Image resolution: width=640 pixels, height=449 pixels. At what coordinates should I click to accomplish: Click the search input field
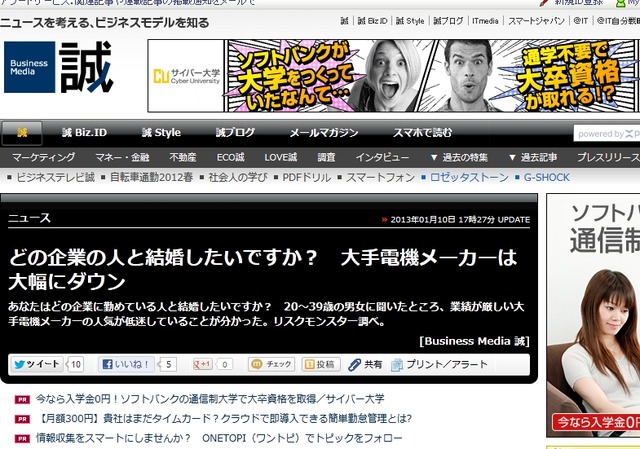pyautogui.click(x=607, y=134)
